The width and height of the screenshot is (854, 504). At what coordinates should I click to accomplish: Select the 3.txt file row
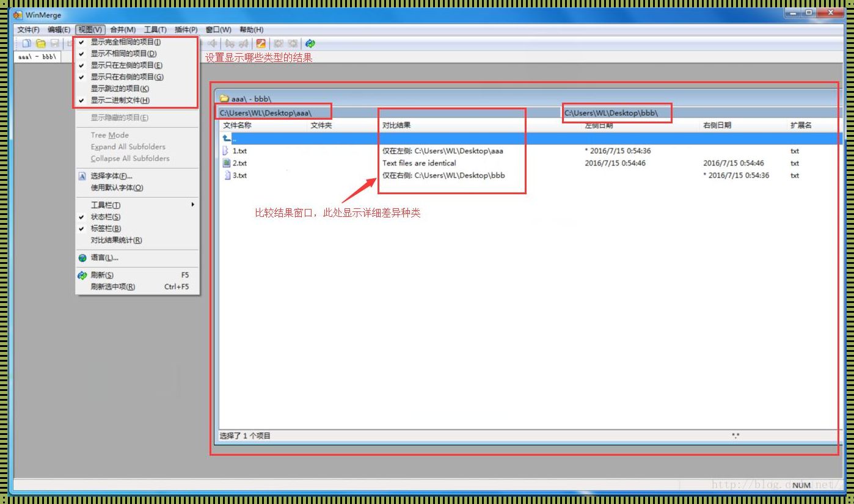(x=530, y=175)
